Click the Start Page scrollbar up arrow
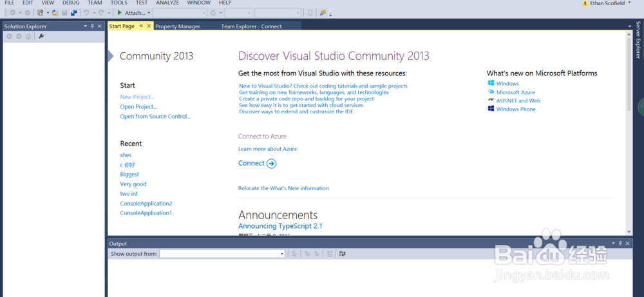644x297 pixels. click(x=629, y=35)
